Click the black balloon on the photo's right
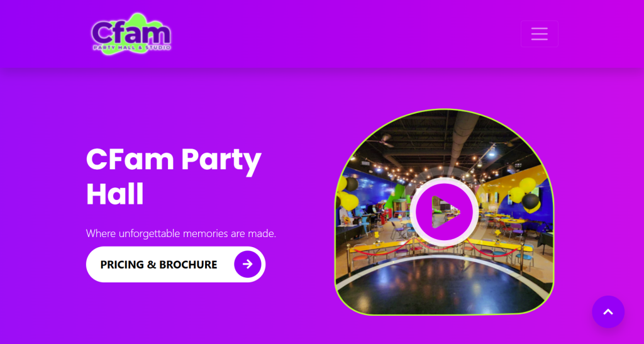 (531, 201)
